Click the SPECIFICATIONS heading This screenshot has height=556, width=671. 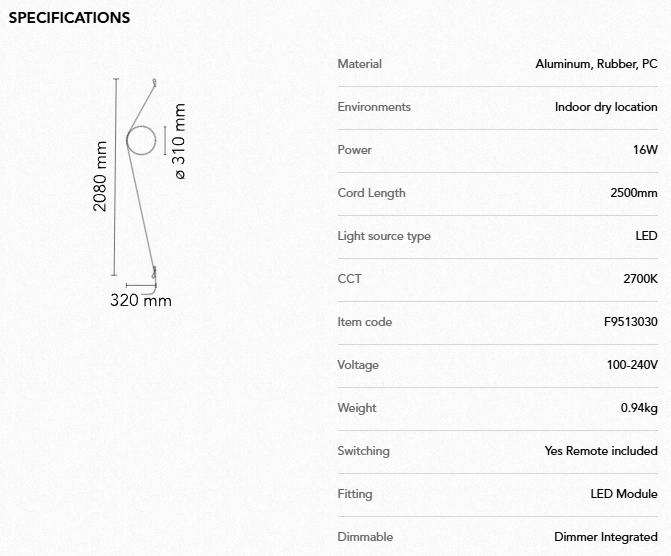pos(69,18)
